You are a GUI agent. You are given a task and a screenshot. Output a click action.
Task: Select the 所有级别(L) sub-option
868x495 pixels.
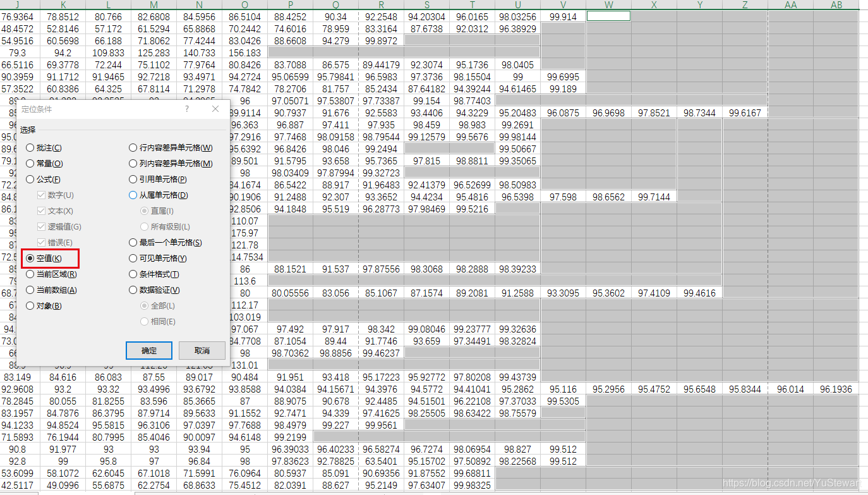click(x=165, y=227)
